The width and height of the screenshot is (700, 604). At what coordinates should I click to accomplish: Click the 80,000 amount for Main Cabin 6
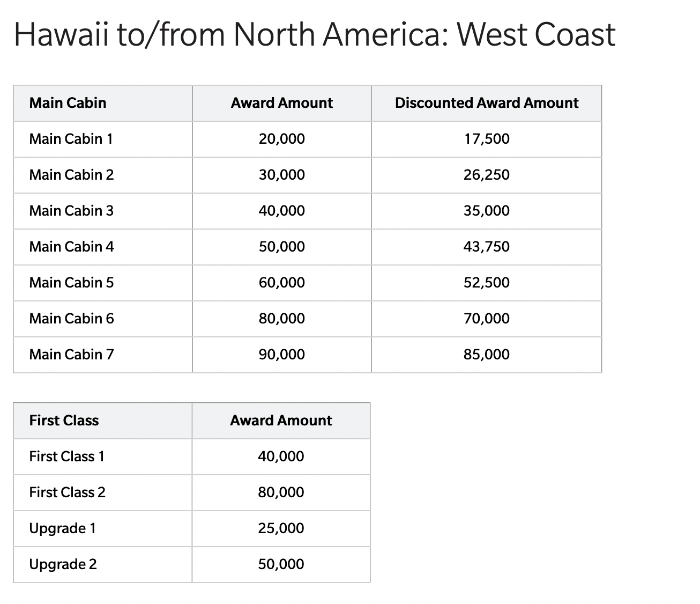pos(282,319)
